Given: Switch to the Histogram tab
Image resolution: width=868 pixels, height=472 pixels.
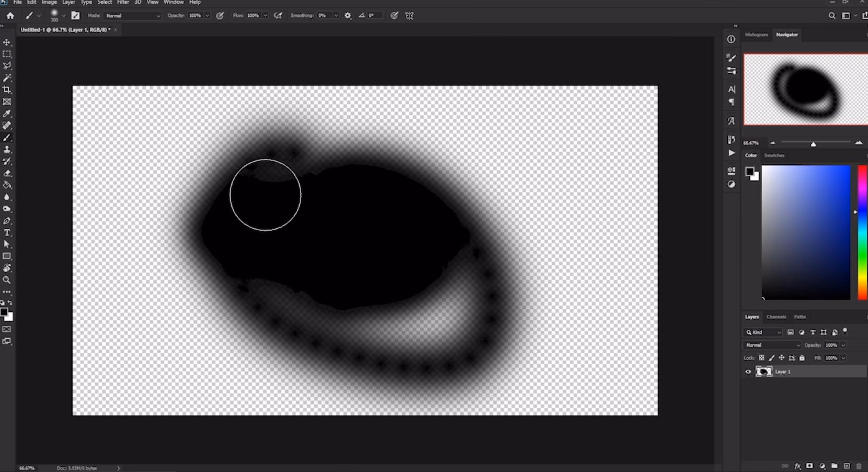Looking at the screenshot, I should coord(756,35).
